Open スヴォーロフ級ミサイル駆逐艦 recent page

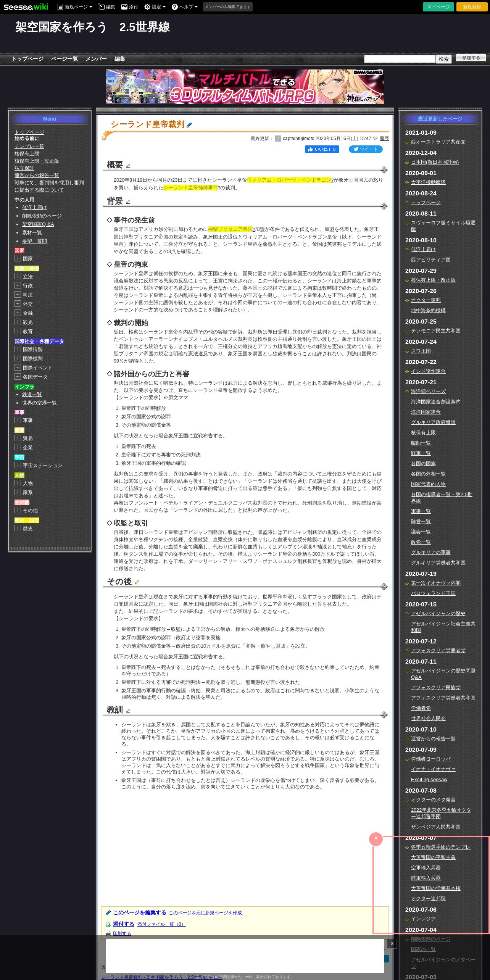pos(443,226)
